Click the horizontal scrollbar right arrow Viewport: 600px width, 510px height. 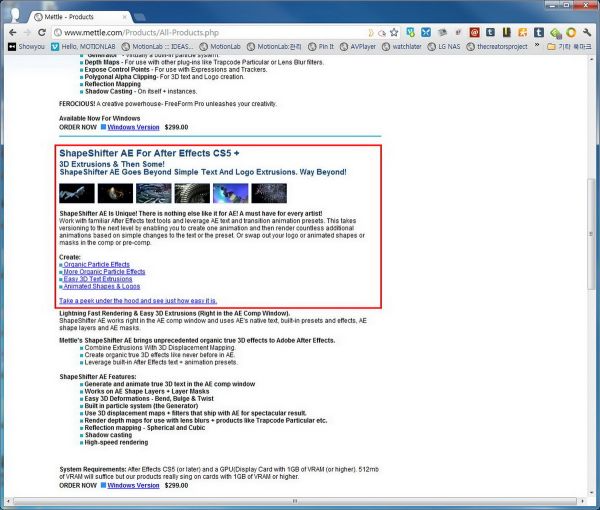tap(582, 501)
